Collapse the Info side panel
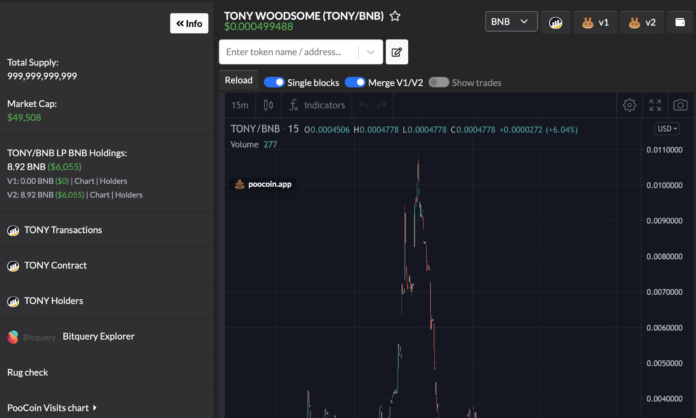 click(x=189, y=23)
